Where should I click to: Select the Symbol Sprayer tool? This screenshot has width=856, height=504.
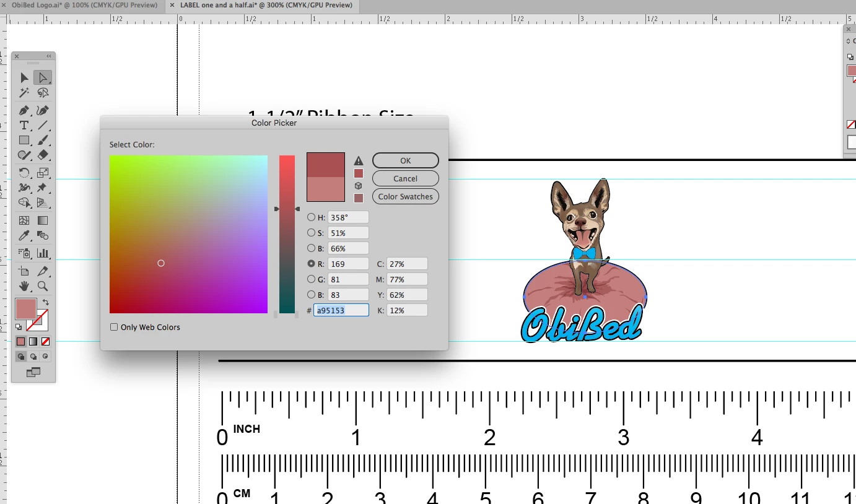click(x=24, y=253)
